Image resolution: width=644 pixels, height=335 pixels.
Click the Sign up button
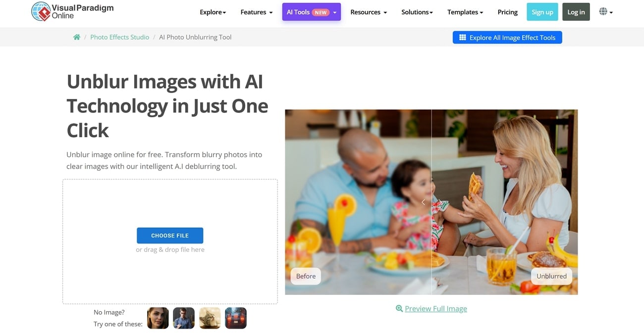click(542, 12)
